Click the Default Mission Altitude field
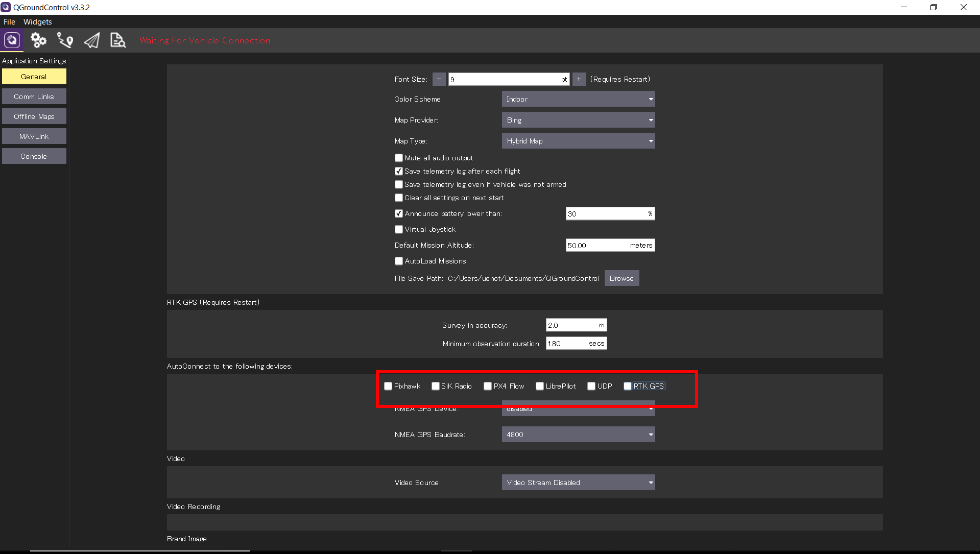 [x=610, y=245]
